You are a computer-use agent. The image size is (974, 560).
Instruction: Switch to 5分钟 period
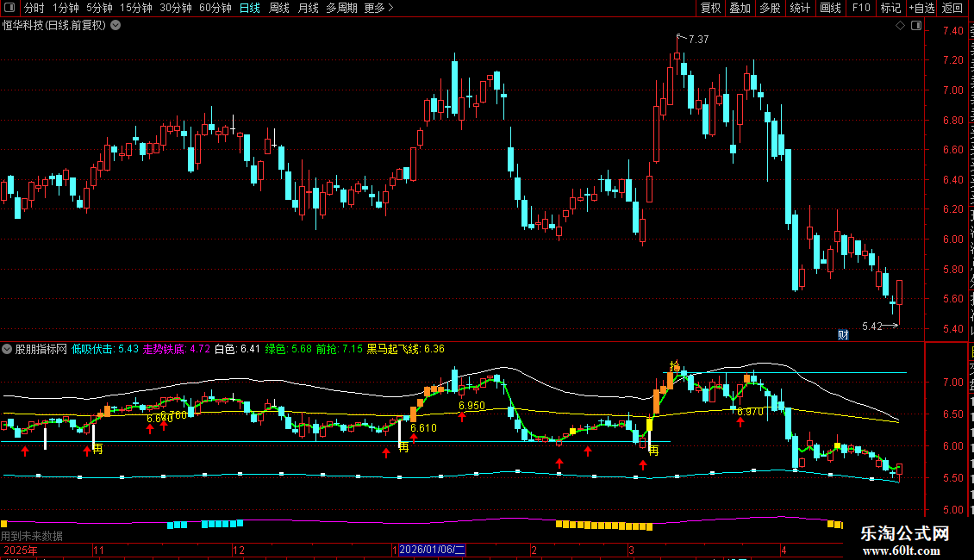[99, 8]
